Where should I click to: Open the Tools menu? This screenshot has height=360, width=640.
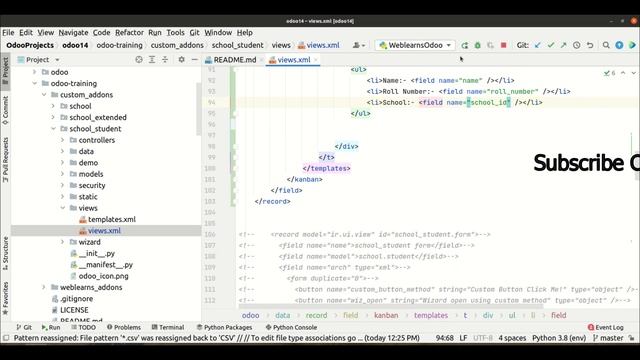pyautogui.click(x=175, y=33)
